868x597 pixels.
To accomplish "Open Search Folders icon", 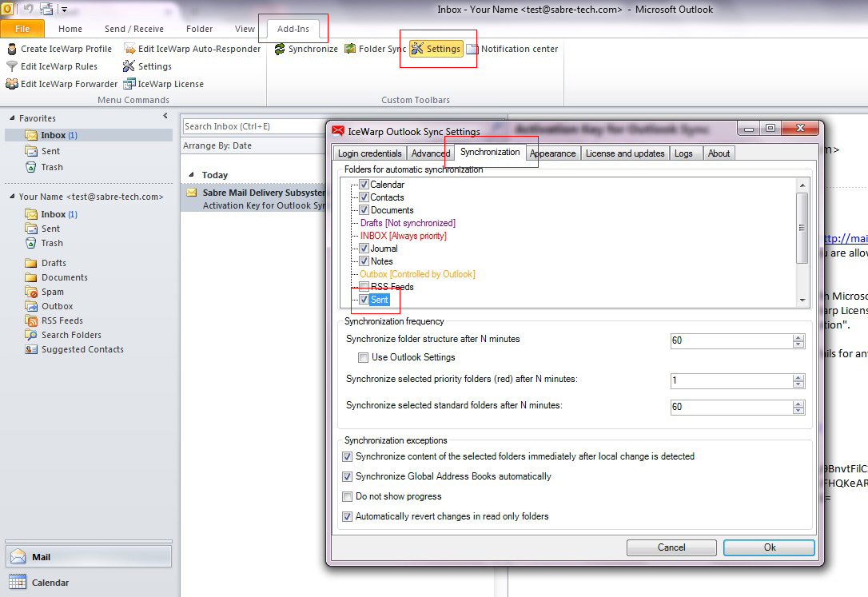I will [x=31, y=335].
